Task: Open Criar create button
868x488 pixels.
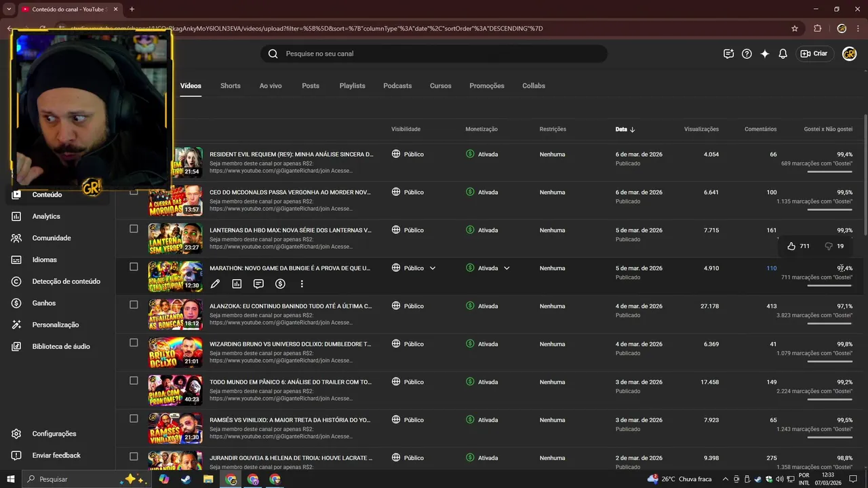Action: pos(814,54)
